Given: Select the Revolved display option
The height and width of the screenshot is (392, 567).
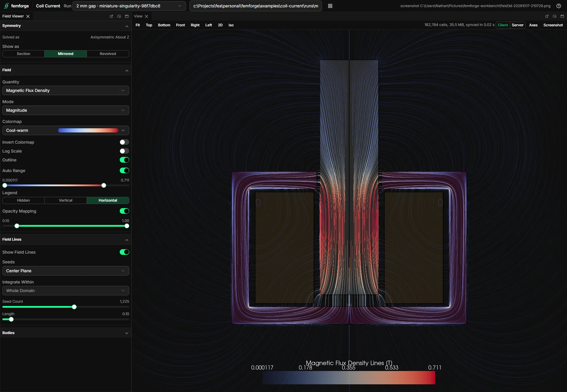Looking at the screenshot, I should tap(108, 54).
